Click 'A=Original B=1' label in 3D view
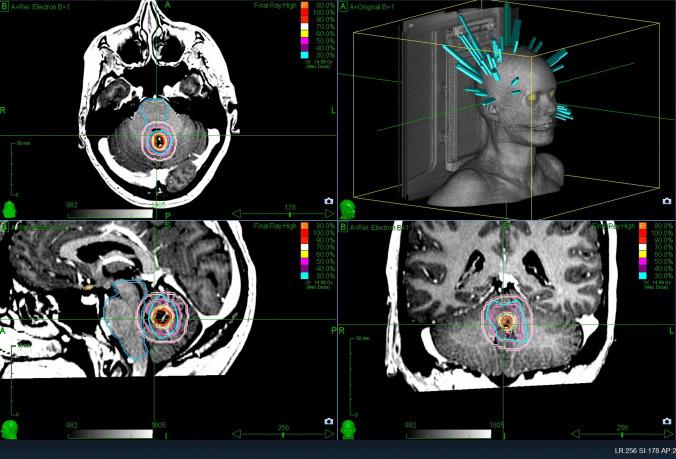The image size is (676, 459). coord(371,7)
